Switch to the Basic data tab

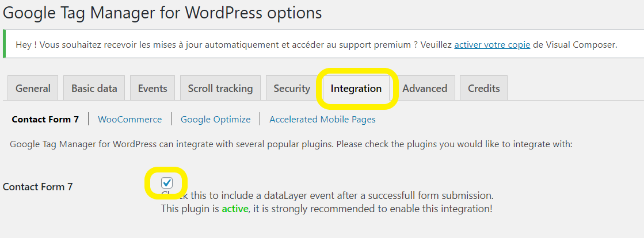pos(94,89)
